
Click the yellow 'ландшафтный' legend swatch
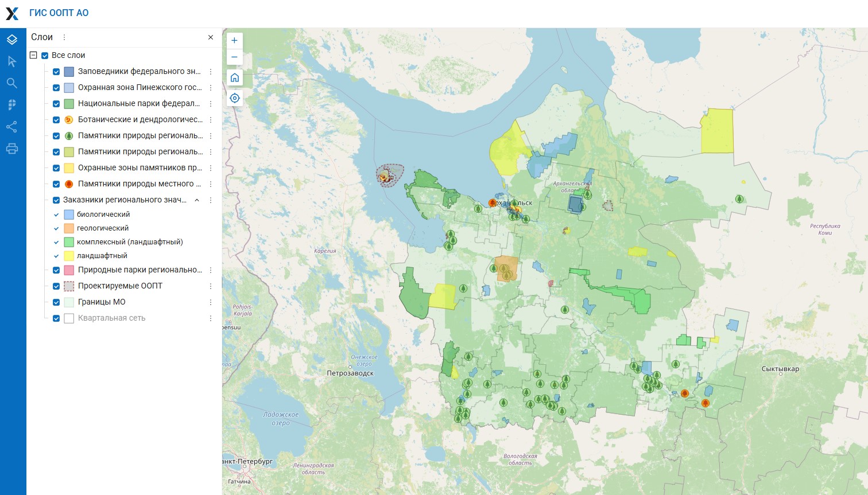pos(69,256)
